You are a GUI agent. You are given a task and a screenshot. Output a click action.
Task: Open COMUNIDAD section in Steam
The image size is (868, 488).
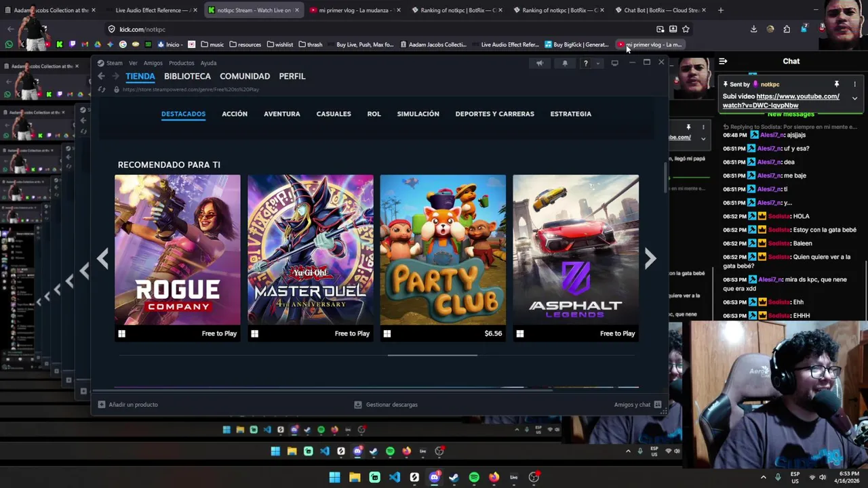pos(245,77)
